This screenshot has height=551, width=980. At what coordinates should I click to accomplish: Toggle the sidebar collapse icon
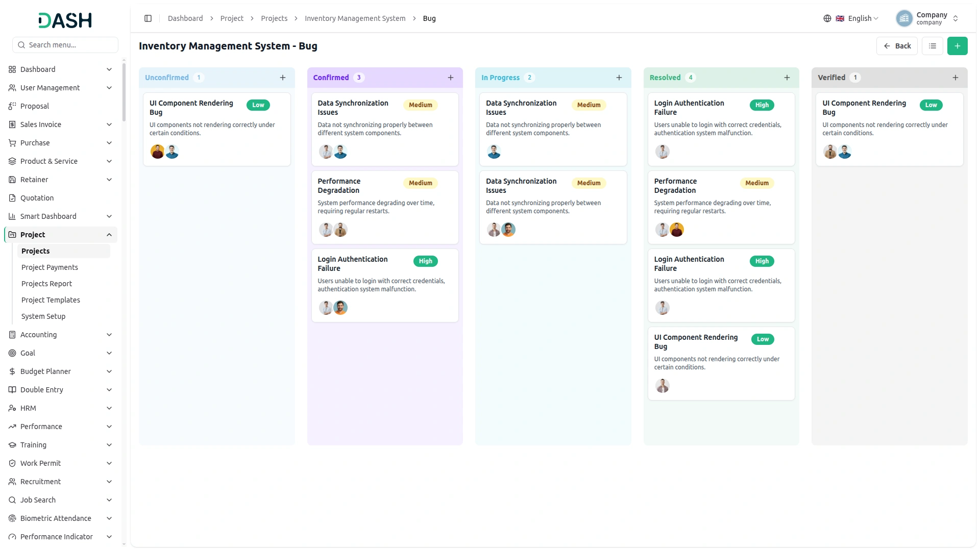pos(148,18)
